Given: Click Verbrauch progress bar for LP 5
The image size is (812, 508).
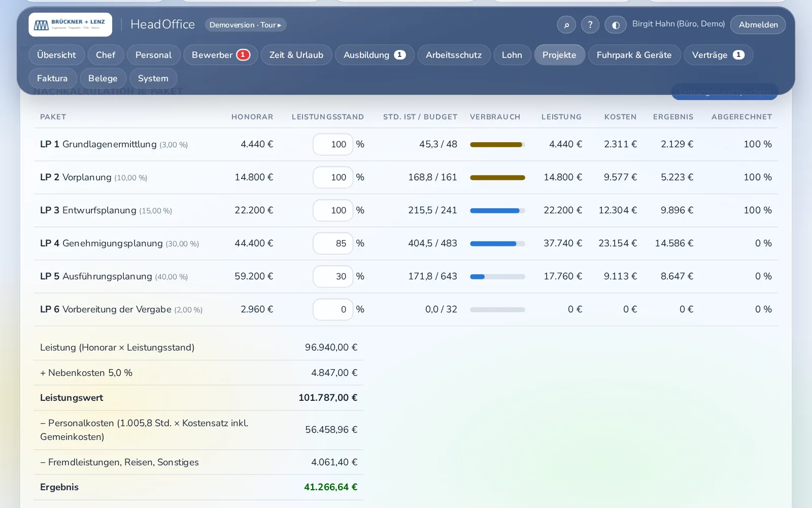Looking at the screenshot, I should [497, 277].
